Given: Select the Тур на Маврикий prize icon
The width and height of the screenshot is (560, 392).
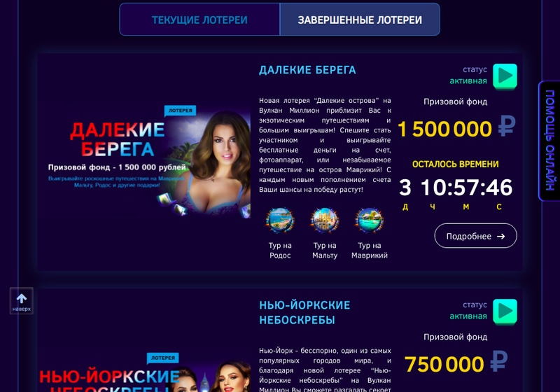Looking at the screenshot, I should tap(370, 220).
